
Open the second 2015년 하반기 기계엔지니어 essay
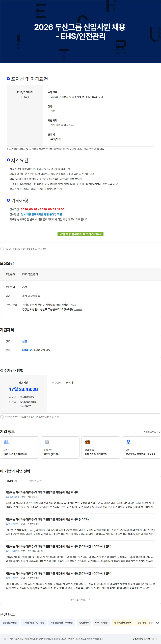coord(80,581)
